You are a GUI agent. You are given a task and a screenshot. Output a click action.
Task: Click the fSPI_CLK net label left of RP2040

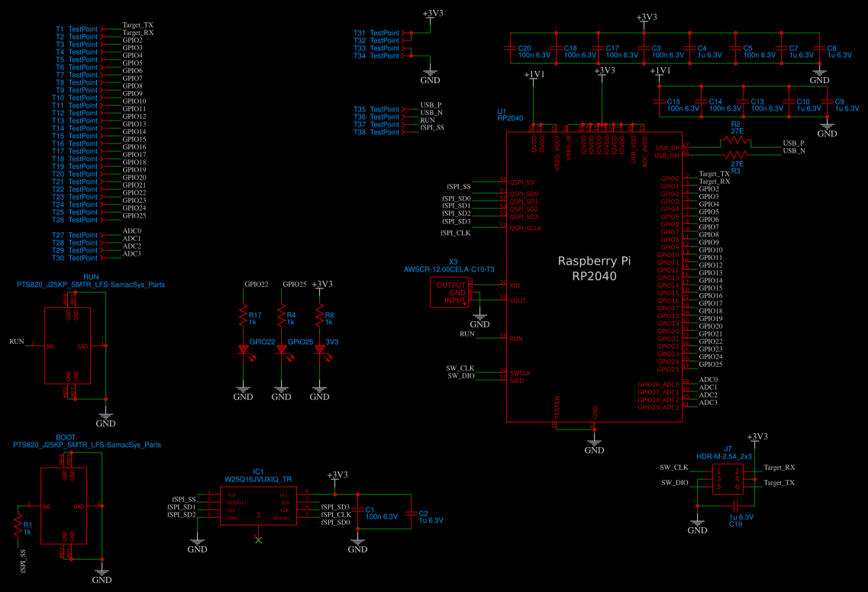pyautogui.click(x=455, y=233)
